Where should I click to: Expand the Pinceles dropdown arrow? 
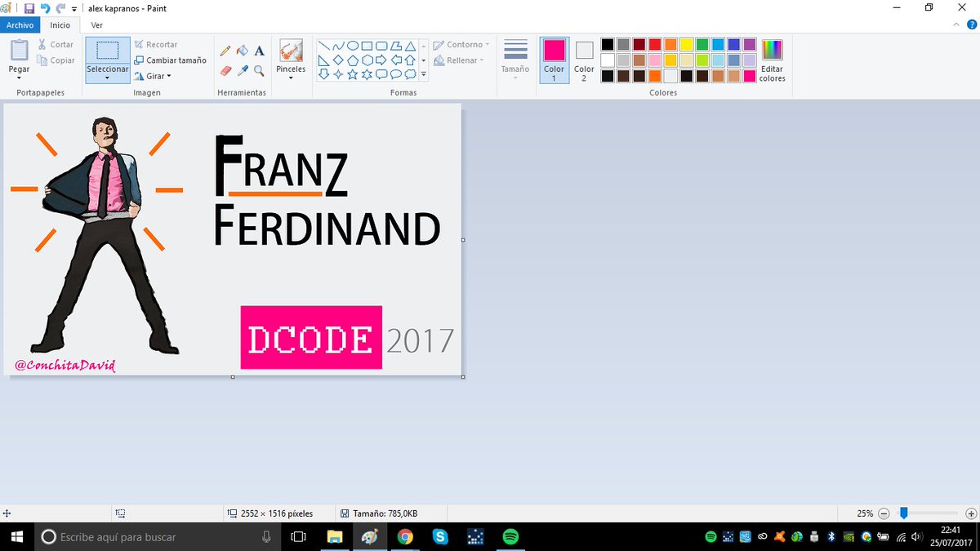pos(291,79)
